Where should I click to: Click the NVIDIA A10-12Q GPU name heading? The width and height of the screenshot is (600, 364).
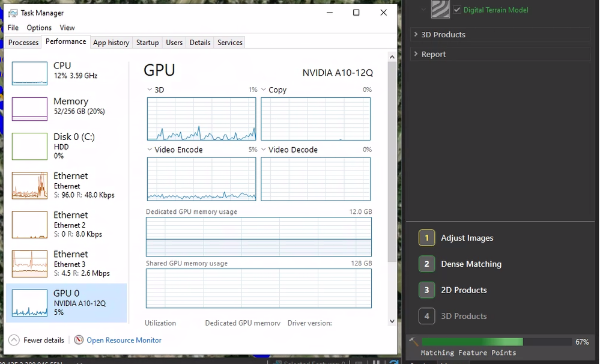338,73
